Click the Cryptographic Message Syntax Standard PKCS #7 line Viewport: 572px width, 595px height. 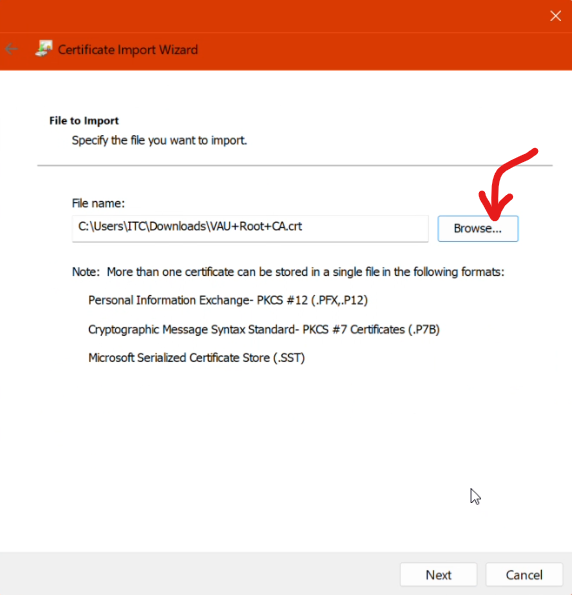(x=264, y=329)
